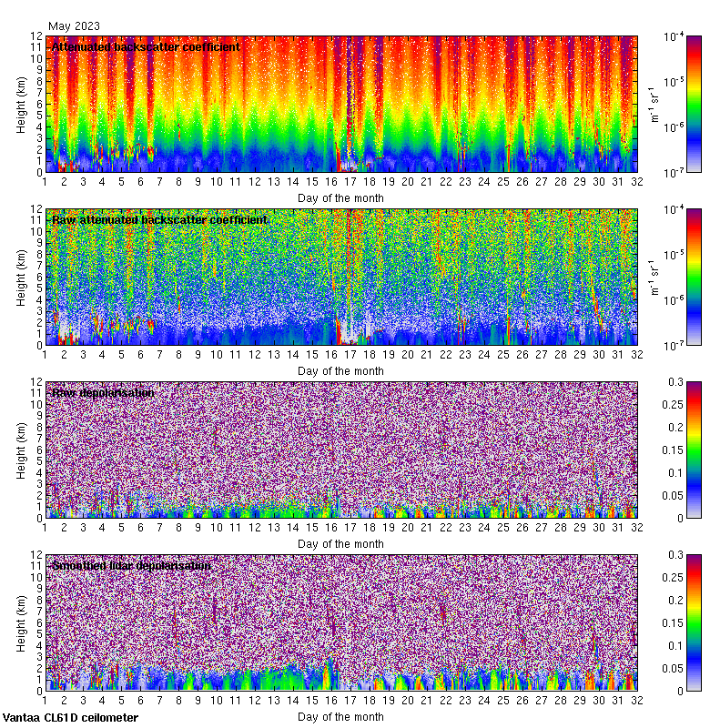
Task: Click inside the Raw attenuated backscatter plot area
Action: pos(341,277)
